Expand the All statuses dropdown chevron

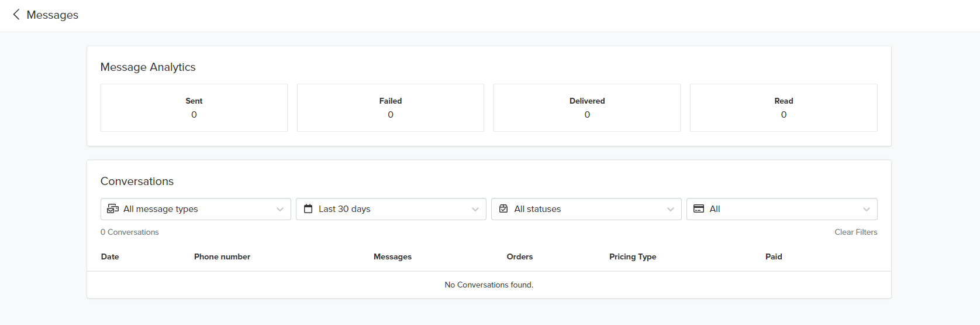click(671, 210)
